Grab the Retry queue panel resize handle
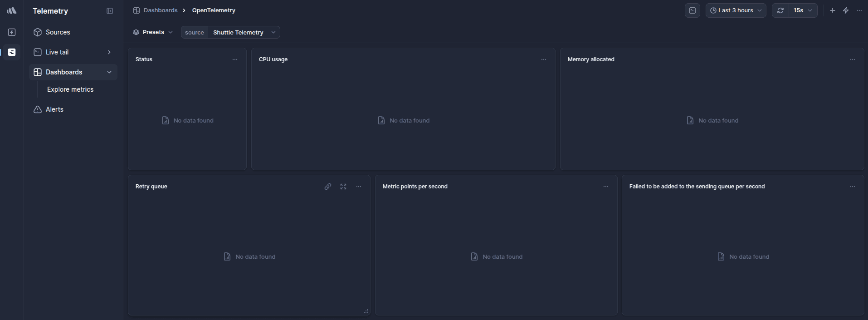The width and height of the screenshot is (868, 320). [366, 311]
